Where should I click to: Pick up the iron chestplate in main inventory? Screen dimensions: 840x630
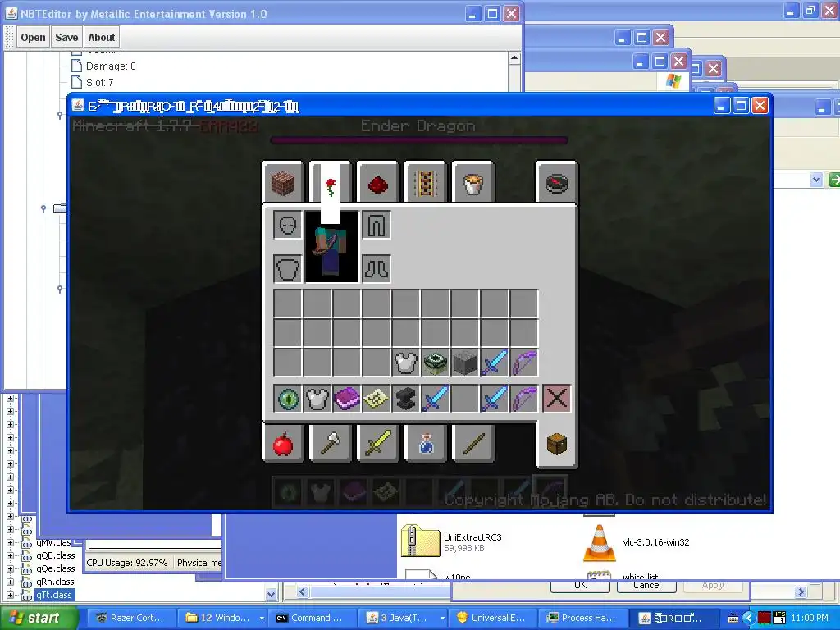click(405, 363)
